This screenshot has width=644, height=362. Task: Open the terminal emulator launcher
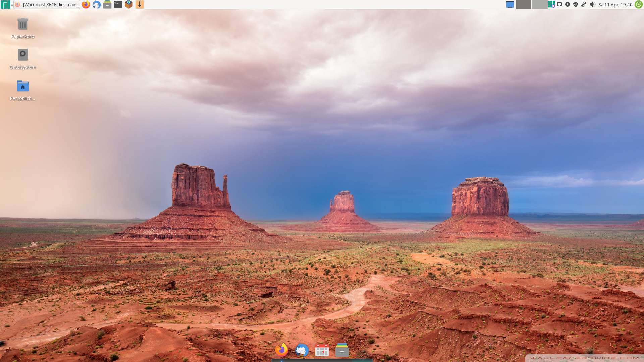(x=118, y=5)
